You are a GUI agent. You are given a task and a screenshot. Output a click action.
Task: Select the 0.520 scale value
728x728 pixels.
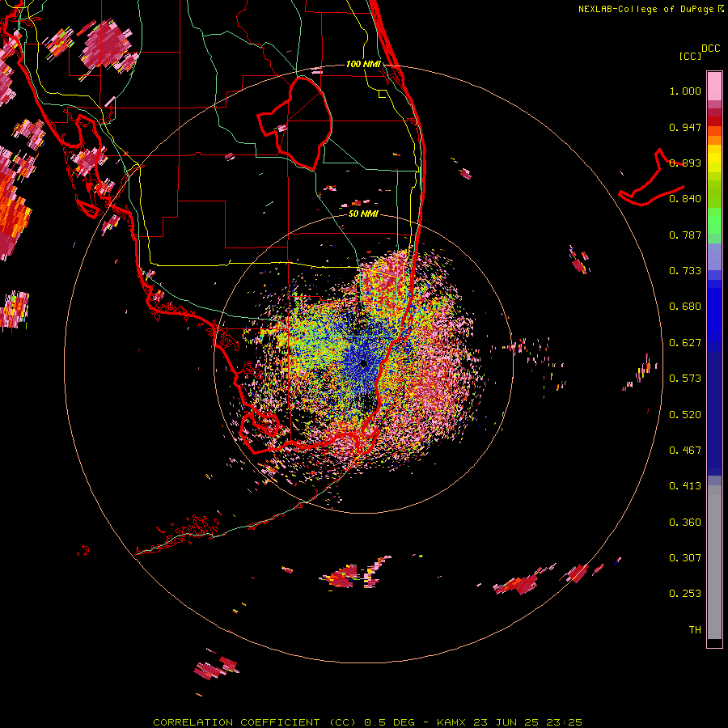pos(685,415)
